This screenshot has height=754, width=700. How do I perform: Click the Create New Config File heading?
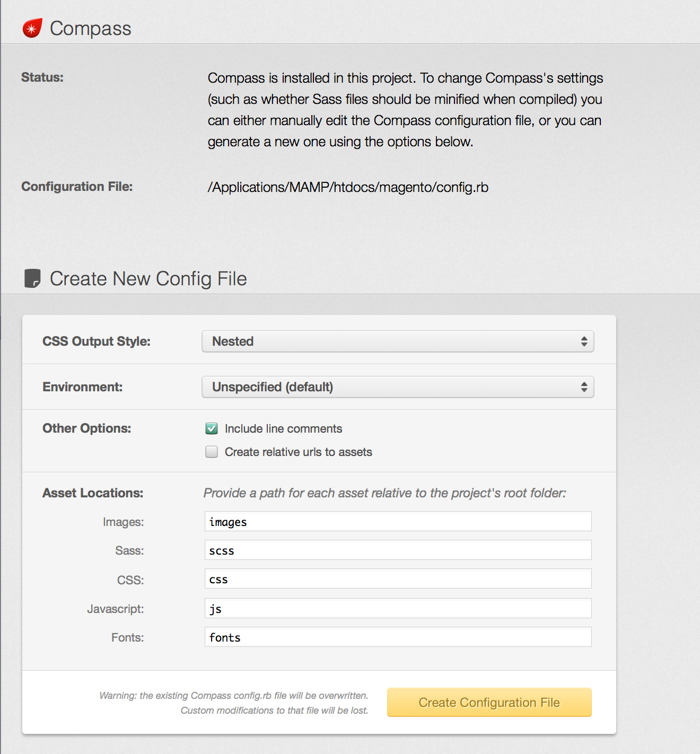[x=148, y=279]
